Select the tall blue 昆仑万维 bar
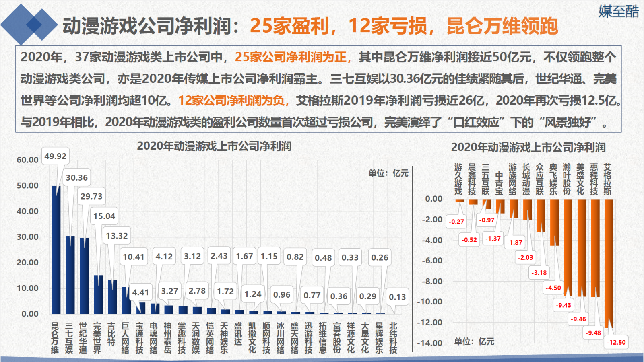644x362 pixels. tap(56, 250)
